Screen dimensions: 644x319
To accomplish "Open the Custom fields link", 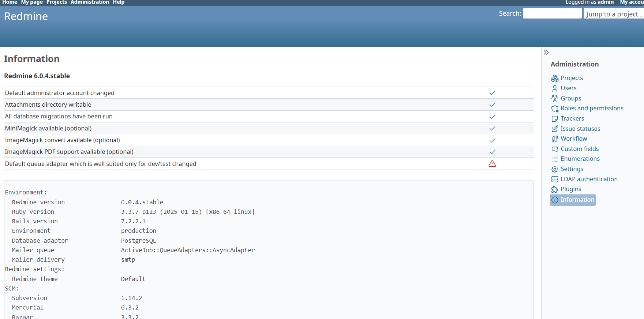I will click(580, 149).
